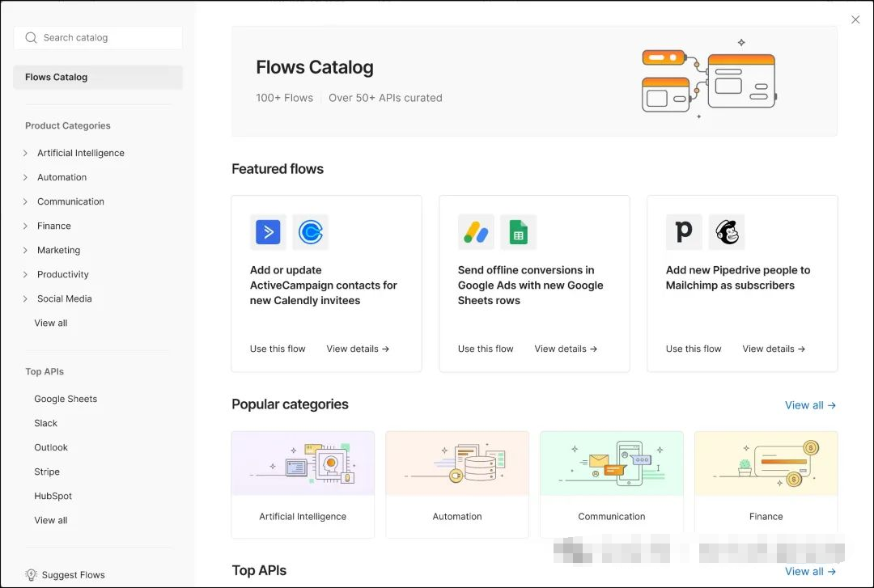Image resolution: width=874 pixels, height=588 pixels.
Task: Click the Mailchimp icon
Action: coord(727,232)
